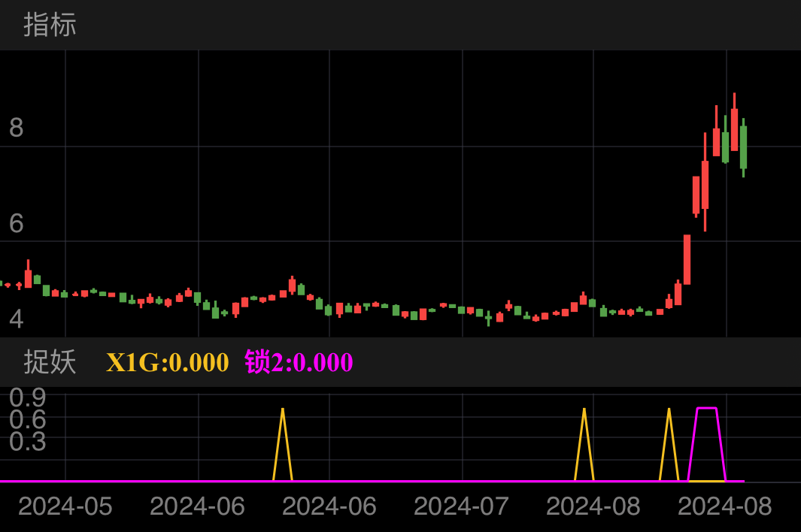The image size is (801, 532).
Task: Click the second yellow X1G spike peak
Action: pos(584,410)
